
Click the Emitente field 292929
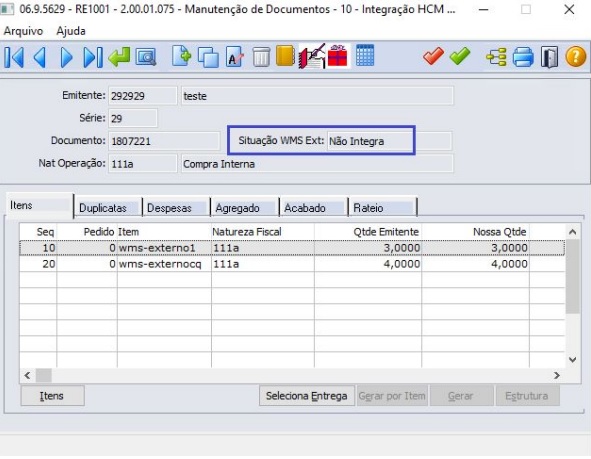click(x=142, y=96)
